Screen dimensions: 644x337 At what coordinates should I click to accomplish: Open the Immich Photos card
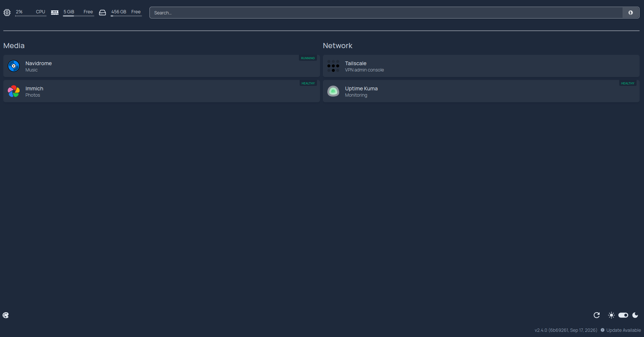point(162,91)
